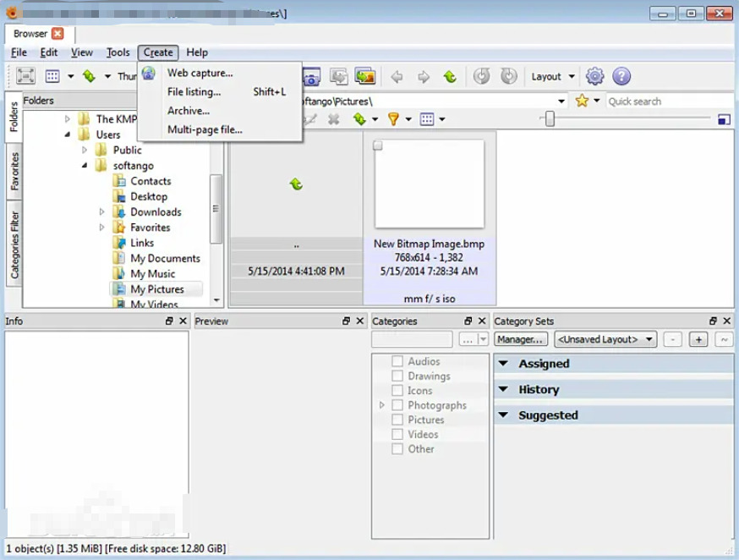The width and height of the screenshot is (739, 560).
Task: Click the plus button in Category Sets
Action: click(698, 339)
